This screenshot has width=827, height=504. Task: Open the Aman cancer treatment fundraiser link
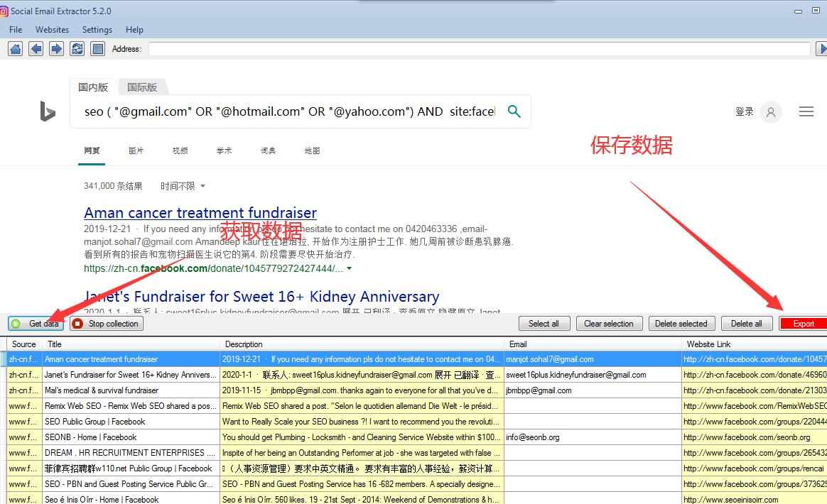click(200, 213)
